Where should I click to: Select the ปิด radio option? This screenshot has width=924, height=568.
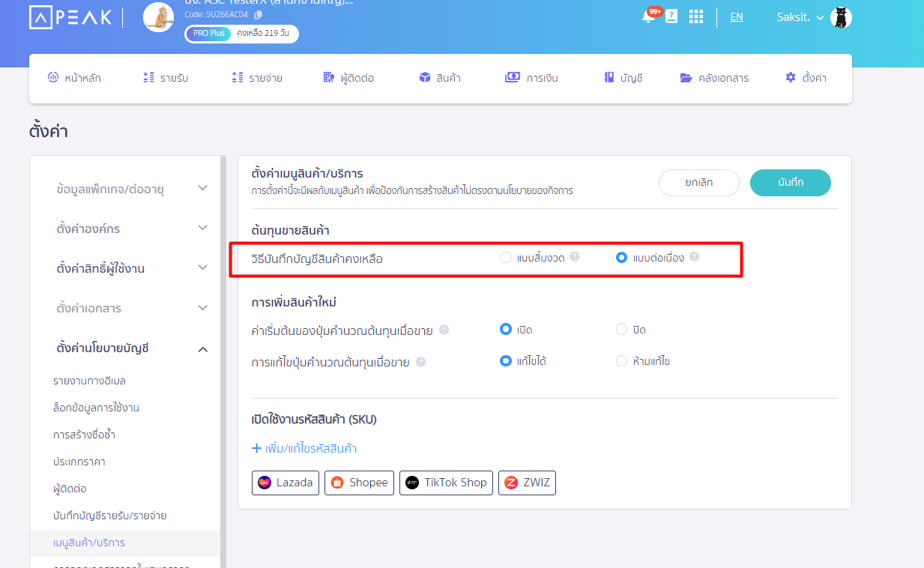coord(621,328)
